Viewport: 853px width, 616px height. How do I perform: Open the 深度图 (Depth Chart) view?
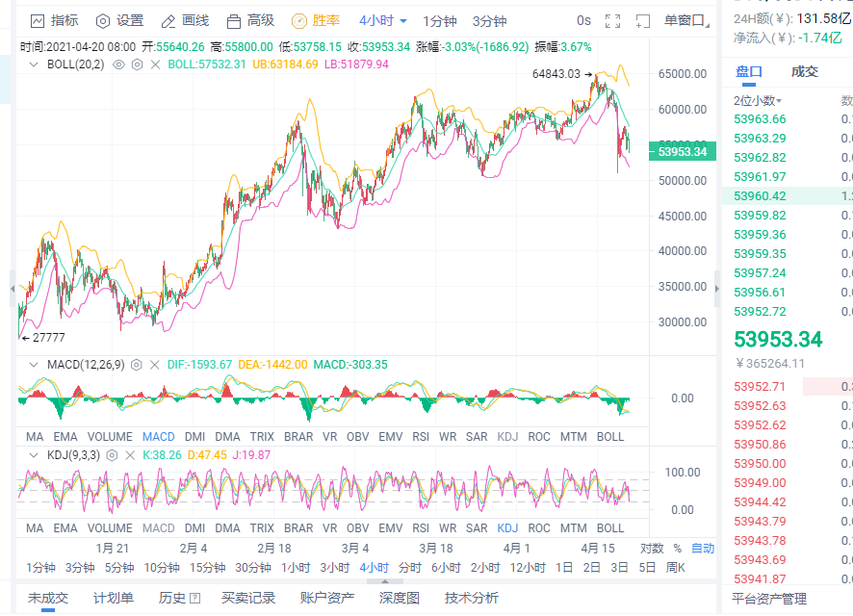pos(398,596)
